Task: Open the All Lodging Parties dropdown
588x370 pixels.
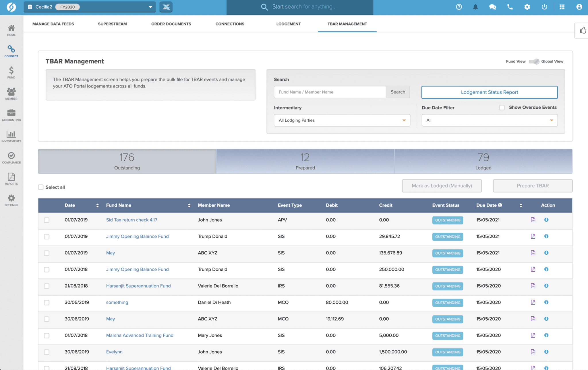Action: tap(342, 120)
